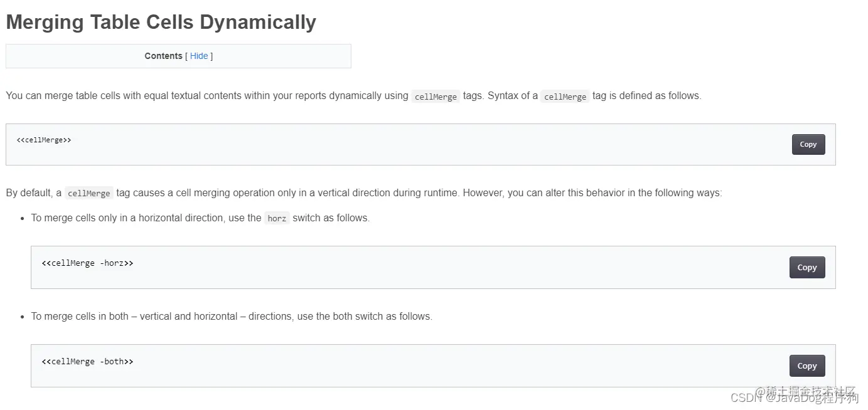This screenshot has width=868, height=410.
Task: Click the <<cellMerge -both>> code text
Action: pos(87,362)
